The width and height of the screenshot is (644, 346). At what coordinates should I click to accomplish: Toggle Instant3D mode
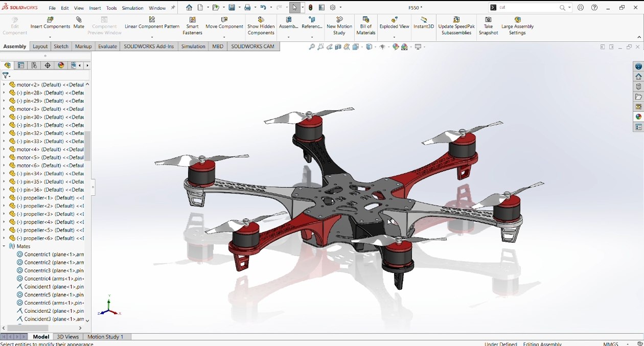424,23
